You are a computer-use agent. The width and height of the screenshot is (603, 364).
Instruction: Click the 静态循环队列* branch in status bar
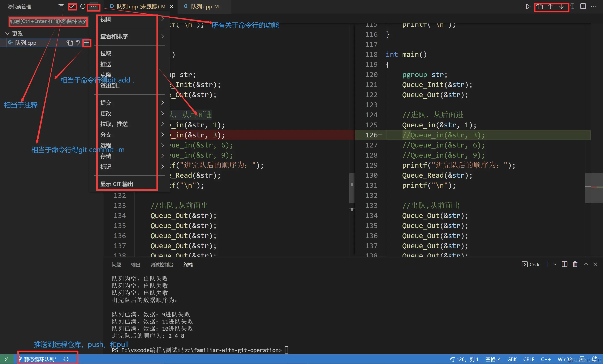coord(38,359)
